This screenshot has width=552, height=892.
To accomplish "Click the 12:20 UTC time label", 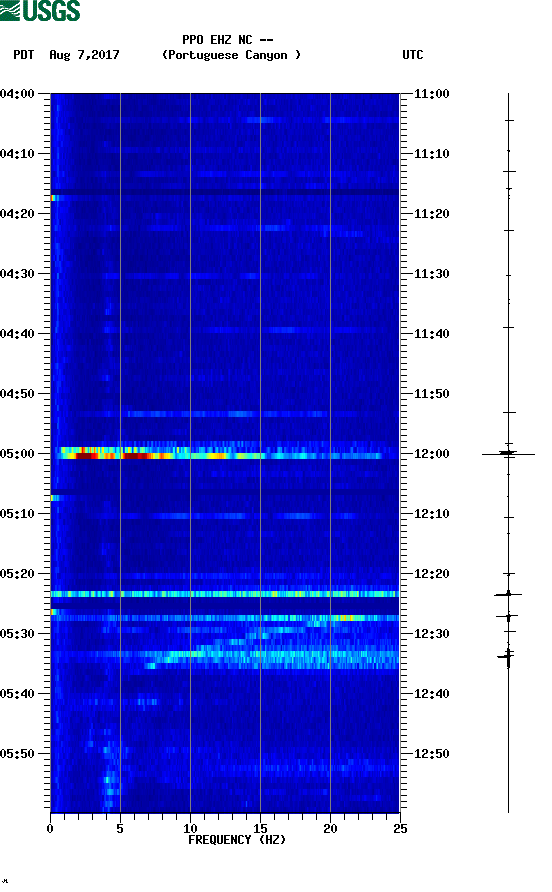I will click(431, 573).
